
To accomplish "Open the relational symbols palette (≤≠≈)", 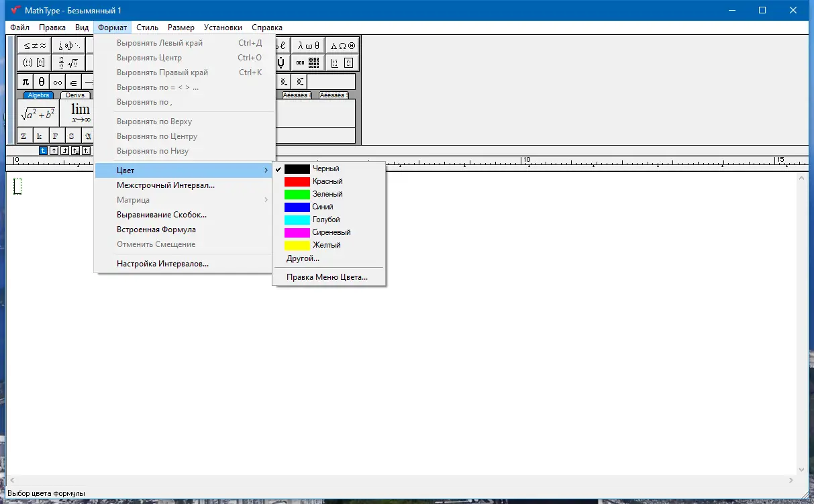I will tap(34, 46).
